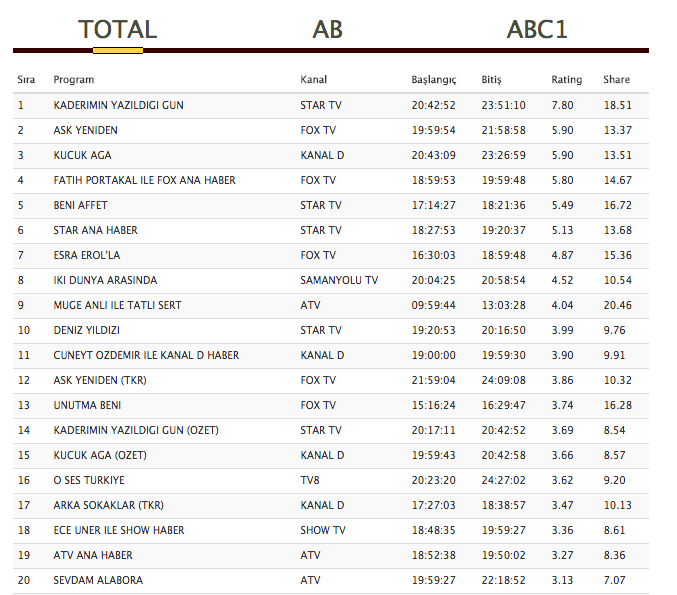
Task: Click the rating value 7.80
Action: 562,105
